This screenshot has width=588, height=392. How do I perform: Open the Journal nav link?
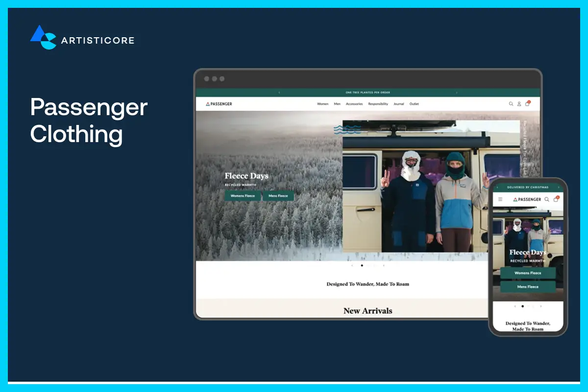[399, 104]
